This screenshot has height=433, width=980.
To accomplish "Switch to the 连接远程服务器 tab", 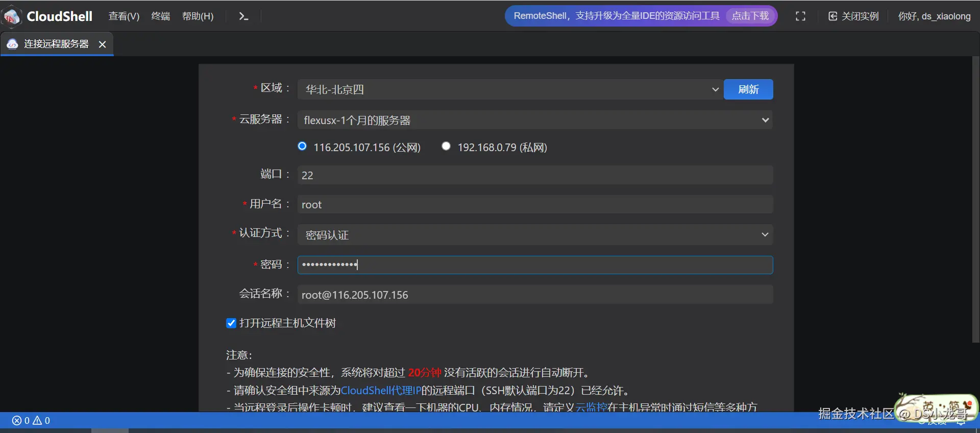I will click(56, 44).
